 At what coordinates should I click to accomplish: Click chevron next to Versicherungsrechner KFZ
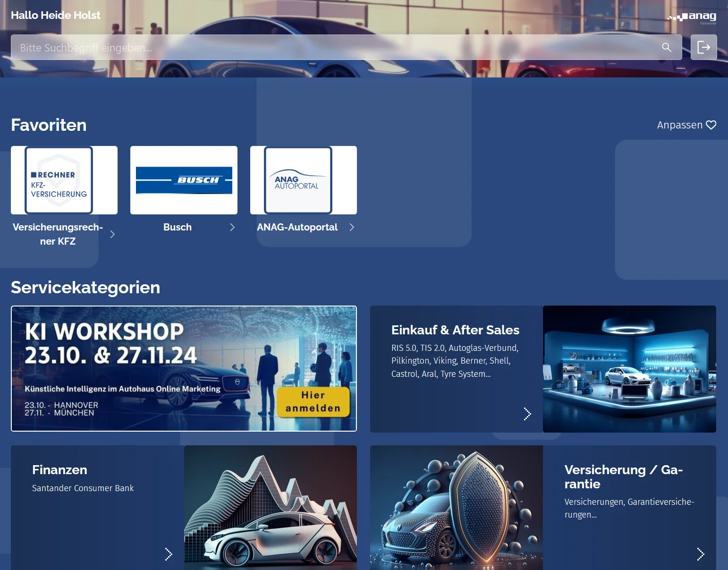[x=112, y=234]
